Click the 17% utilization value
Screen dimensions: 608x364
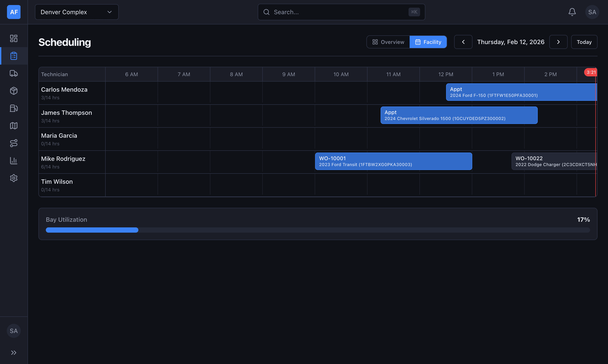[x=583, y=220]
